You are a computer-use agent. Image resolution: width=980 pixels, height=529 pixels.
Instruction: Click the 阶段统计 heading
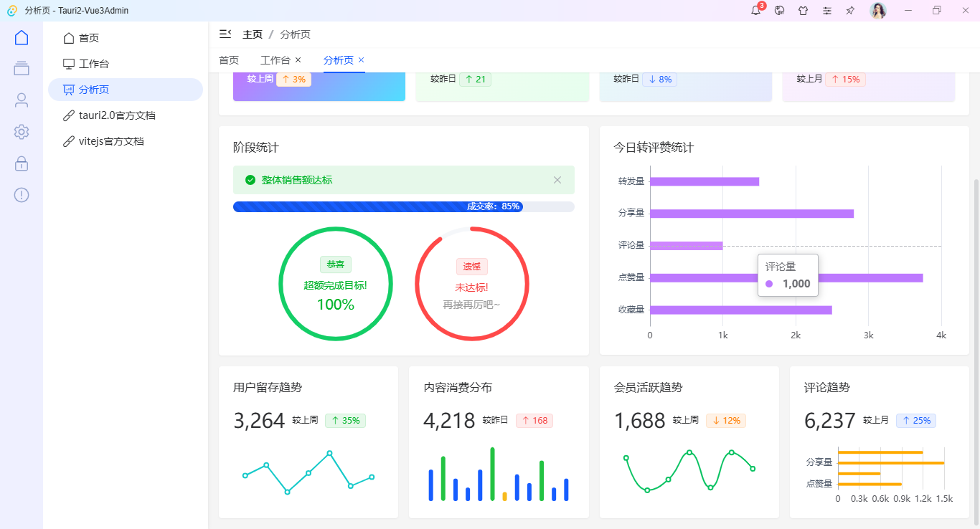coord(256,148)
